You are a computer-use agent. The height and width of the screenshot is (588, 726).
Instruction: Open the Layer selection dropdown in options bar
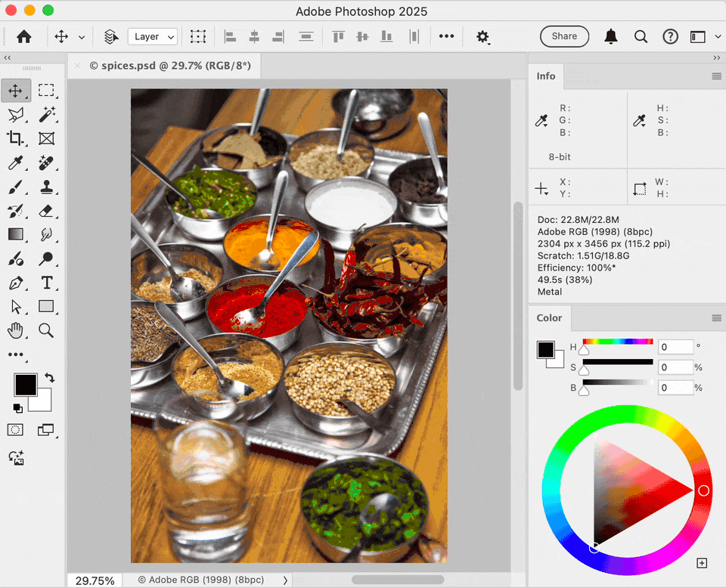coord(152,36)
